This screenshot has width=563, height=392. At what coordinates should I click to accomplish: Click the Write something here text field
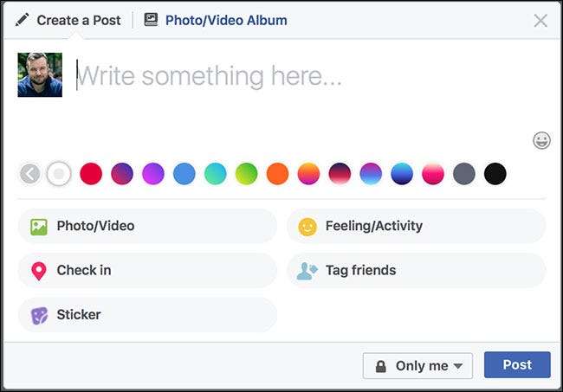tap(260, 77)
